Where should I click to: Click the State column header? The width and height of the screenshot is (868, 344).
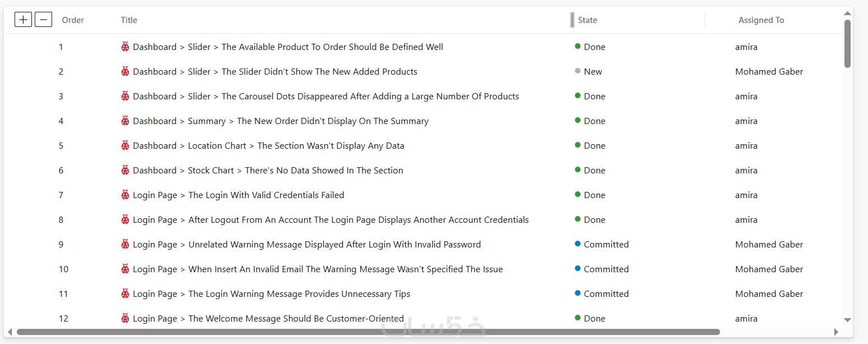[587, 20]
